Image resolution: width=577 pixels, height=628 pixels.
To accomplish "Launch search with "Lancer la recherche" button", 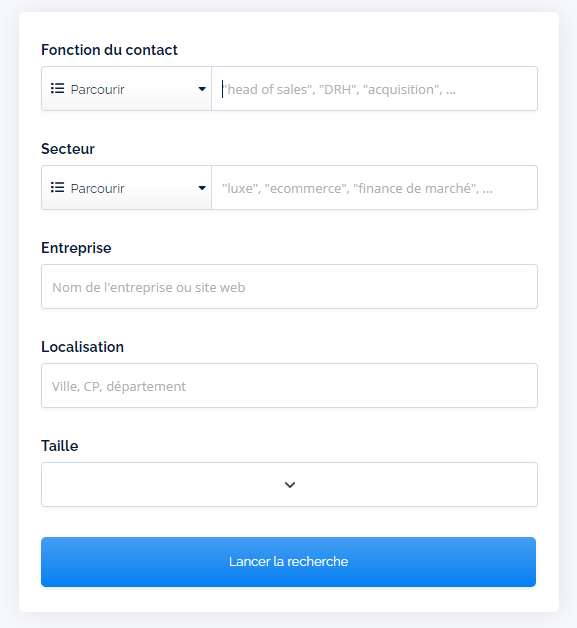I will [x=288, y=562].
